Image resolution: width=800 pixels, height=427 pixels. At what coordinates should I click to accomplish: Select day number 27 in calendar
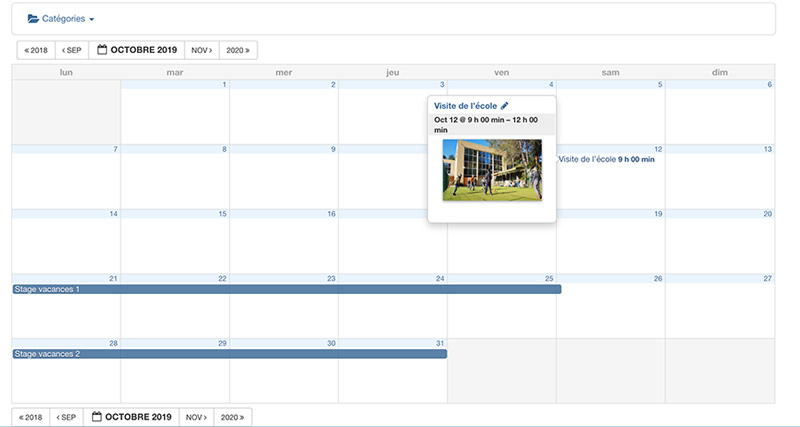point(768,279)
